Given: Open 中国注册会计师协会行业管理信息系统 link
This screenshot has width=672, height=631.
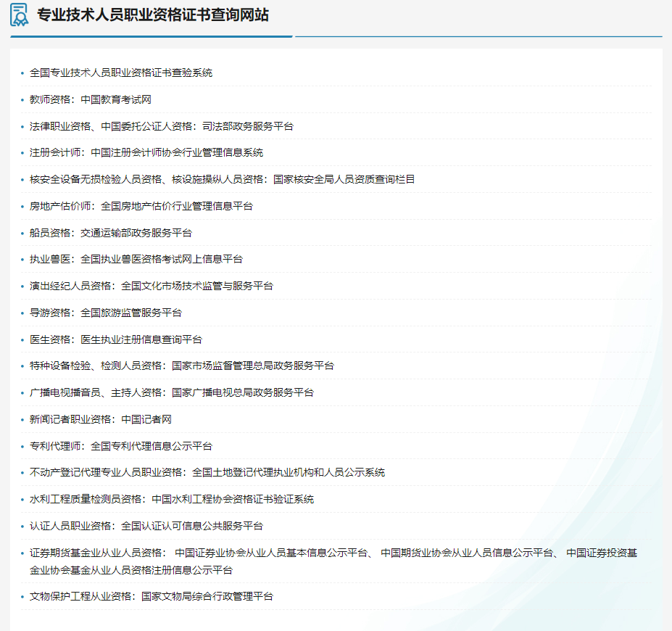Looking at the screenshot, I should [x=177, y=153].
